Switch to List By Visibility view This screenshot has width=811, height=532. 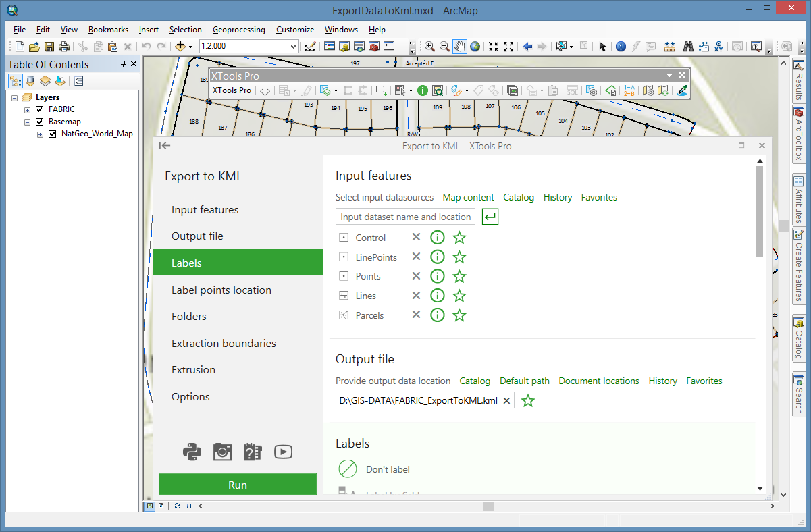(x=45, y=81)
